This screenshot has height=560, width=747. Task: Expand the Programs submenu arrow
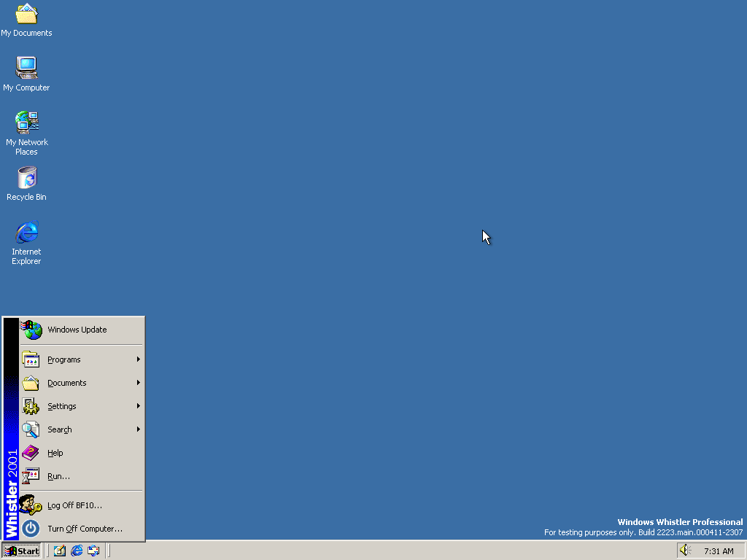click(138, 359)
